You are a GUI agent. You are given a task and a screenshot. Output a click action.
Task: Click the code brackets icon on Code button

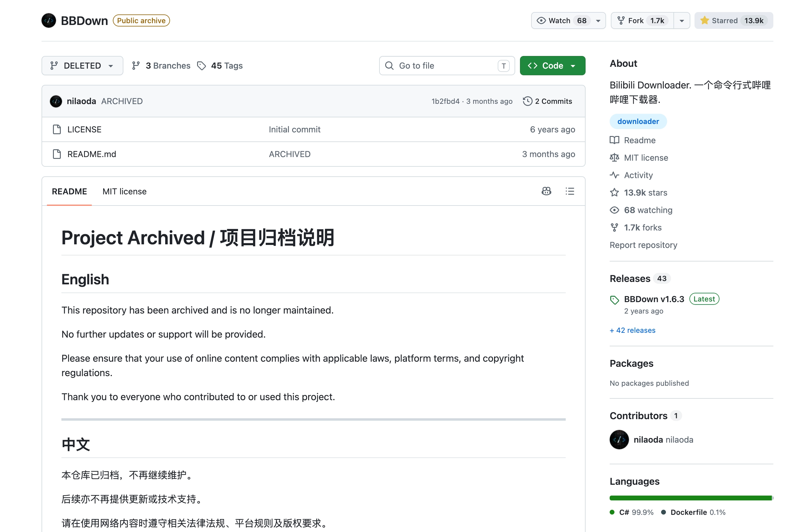click(x=532, y=66)
